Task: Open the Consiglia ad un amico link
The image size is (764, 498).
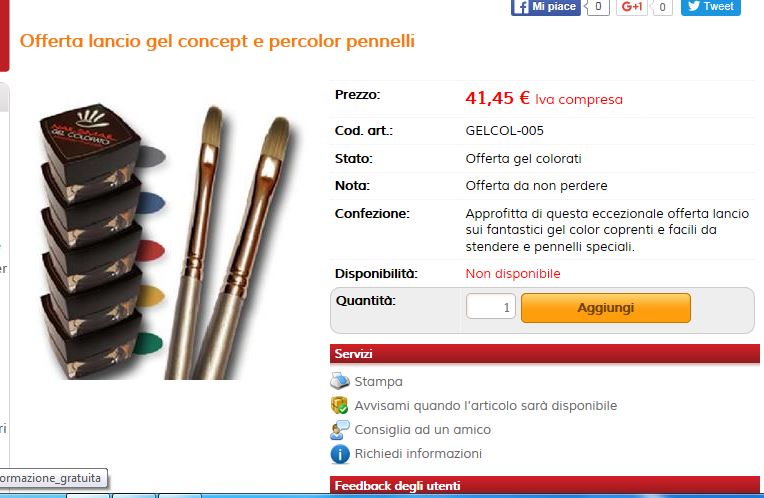Action: point(422,430)
